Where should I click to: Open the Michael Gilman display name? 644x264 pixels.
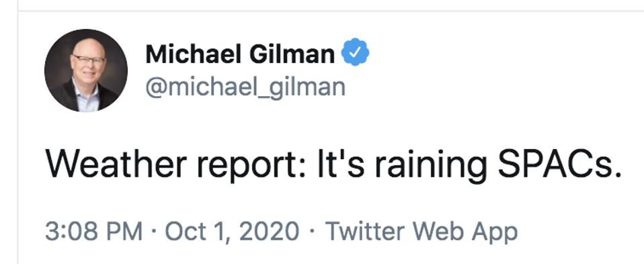tap(240, 54)
